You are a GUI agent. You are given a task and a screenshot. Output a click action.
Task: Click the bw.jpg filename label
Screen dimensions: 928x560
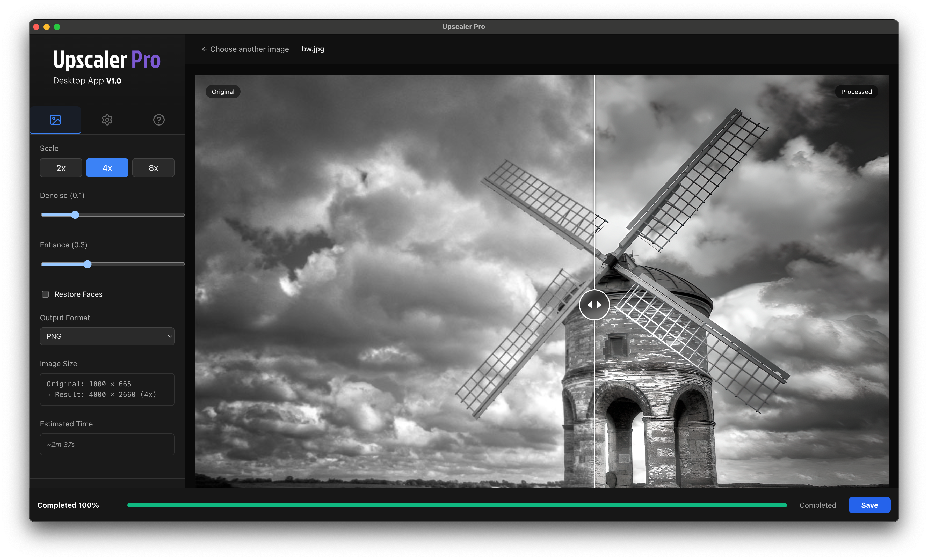click(313, 49)
